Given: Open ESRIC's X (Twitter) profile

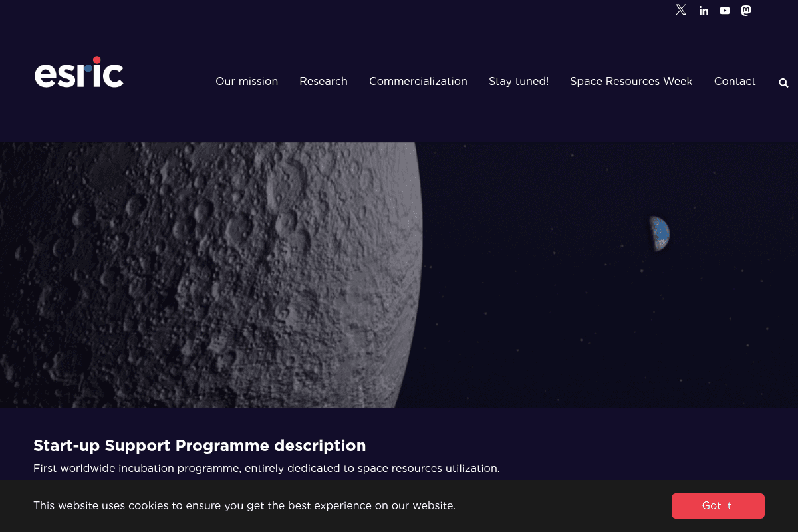Looking at the screenshot, I should click(680, 9).
